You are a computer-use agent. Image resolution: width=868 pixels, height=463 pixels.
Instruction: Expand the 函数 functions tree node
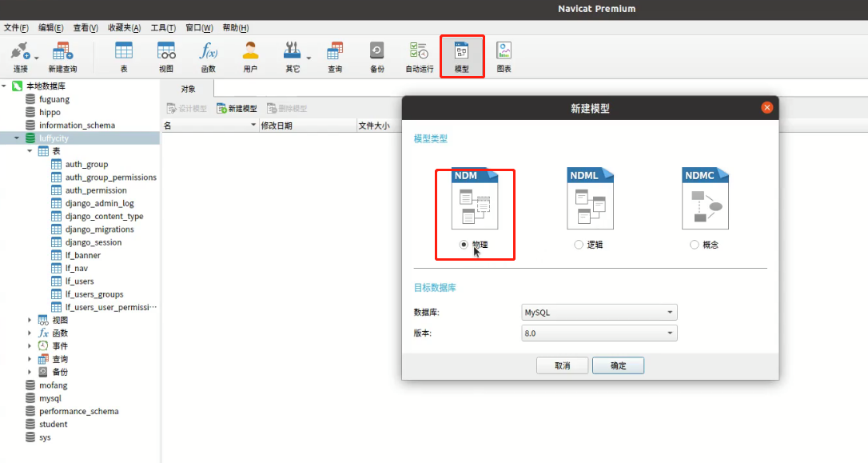(x=30, y=333)
